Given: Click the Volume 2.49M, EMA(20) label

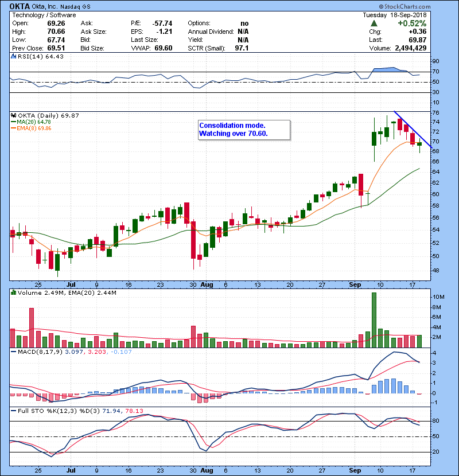Looking at the screenshot, I should [67, 293].
